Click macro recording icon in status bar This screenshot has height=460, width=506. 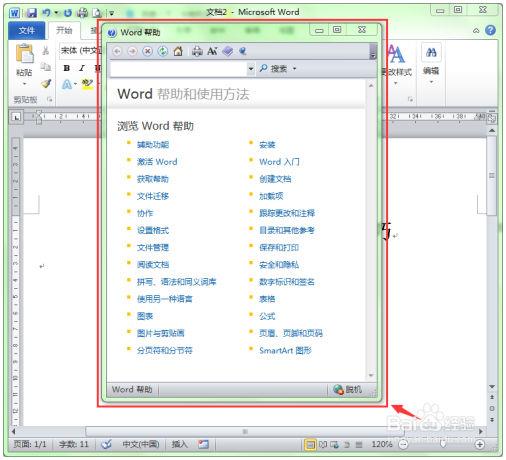click(203, 444)
